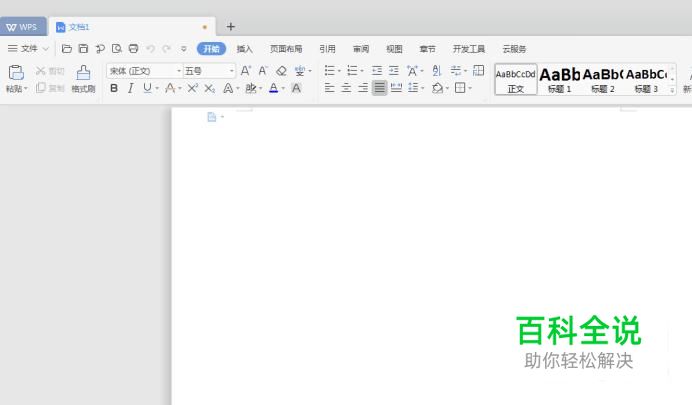Expand the 文件 menu dropdown
Viewport: 692px width, 405px height.
[28, 48]
